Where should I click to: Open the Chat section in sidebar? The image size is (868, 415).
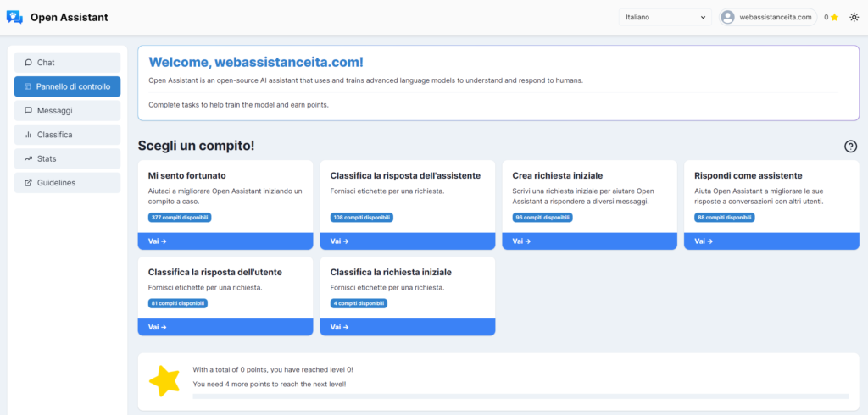point(68,63)
